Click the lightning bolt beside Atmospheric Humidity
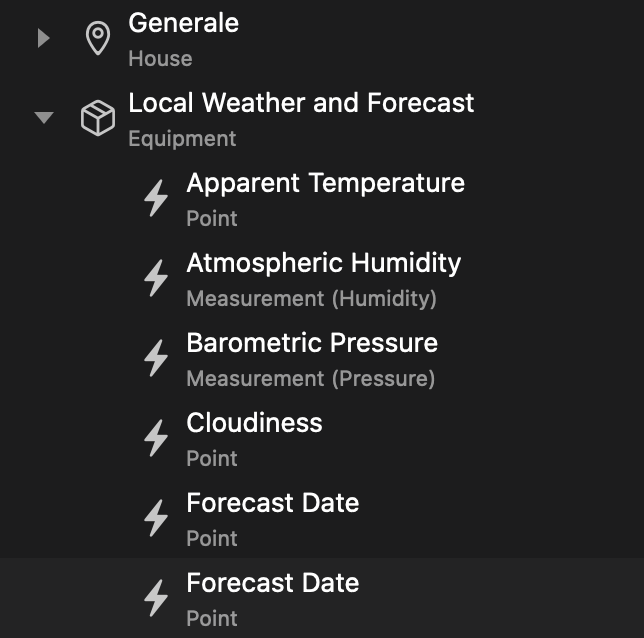Image resolution: width=644 pixels, height=638 pixels. 156,278
